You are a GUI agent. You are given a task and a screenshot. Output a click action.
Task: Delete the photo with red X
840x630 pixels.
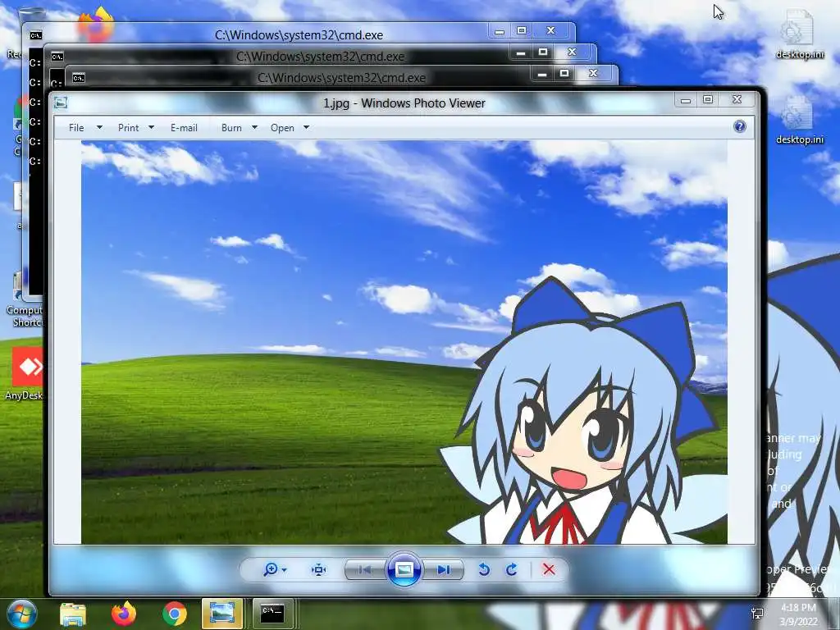(549, 569)
